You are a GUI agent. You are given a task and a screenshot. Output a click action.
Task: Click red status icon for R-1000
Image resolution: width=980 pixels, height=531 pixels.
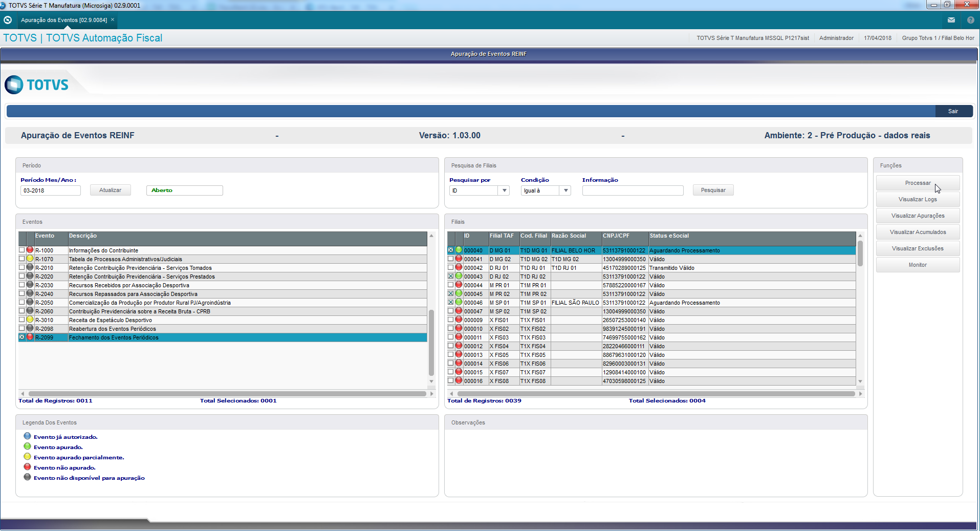(x=30, y=250)
